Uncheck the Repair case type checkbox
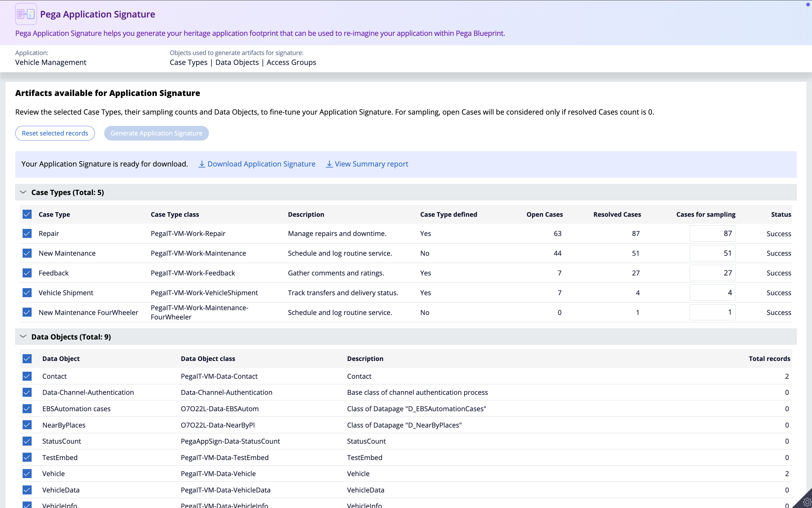The height and width of the screenshot is (508, 812). 27,233
